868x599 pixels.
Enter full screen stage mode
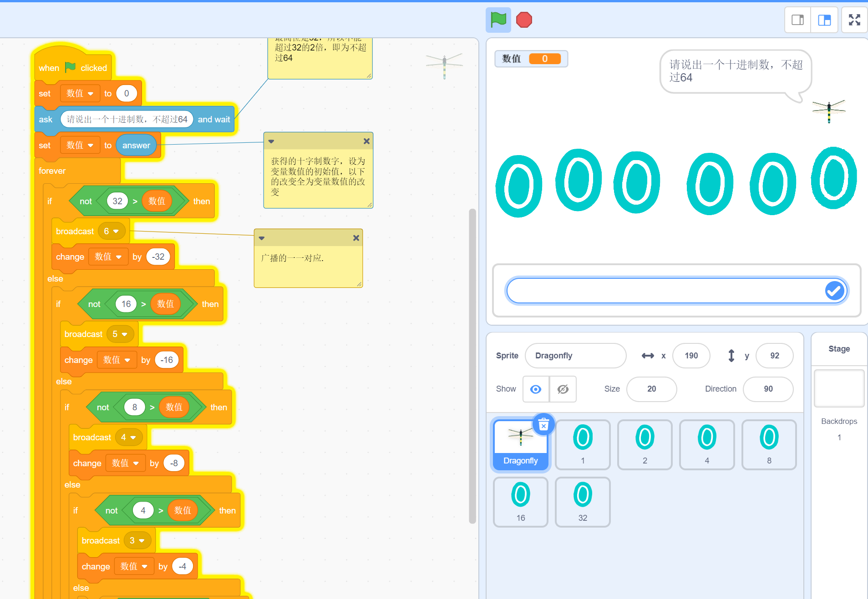click(x=854, y=20)
